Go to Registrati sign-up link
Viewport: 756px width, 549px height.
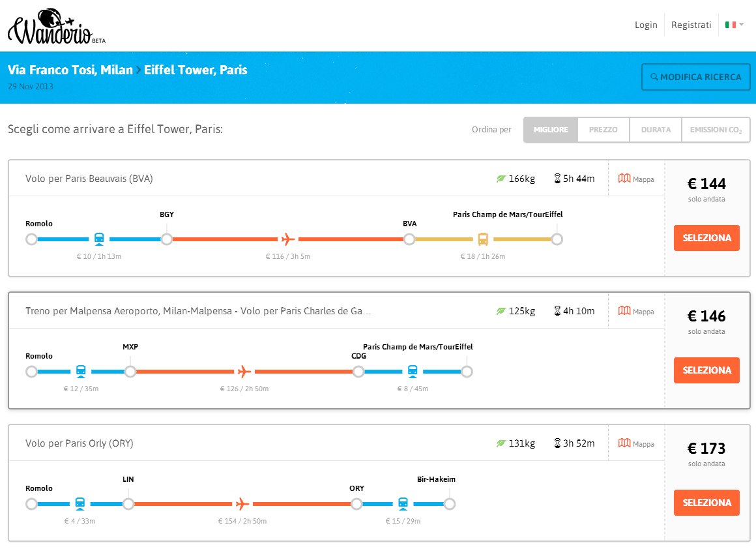coord(691,25)
